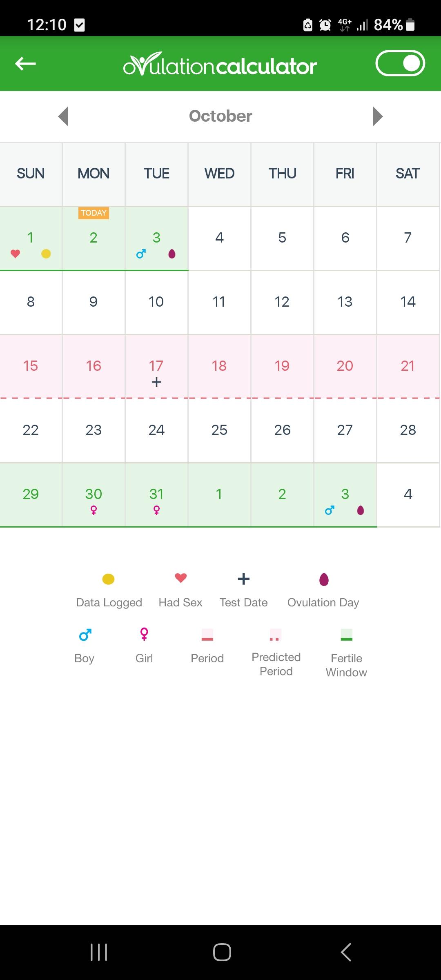Tap the girl symbol on October 30
Viewport: 441px width, 980px height.
point(94,510)
